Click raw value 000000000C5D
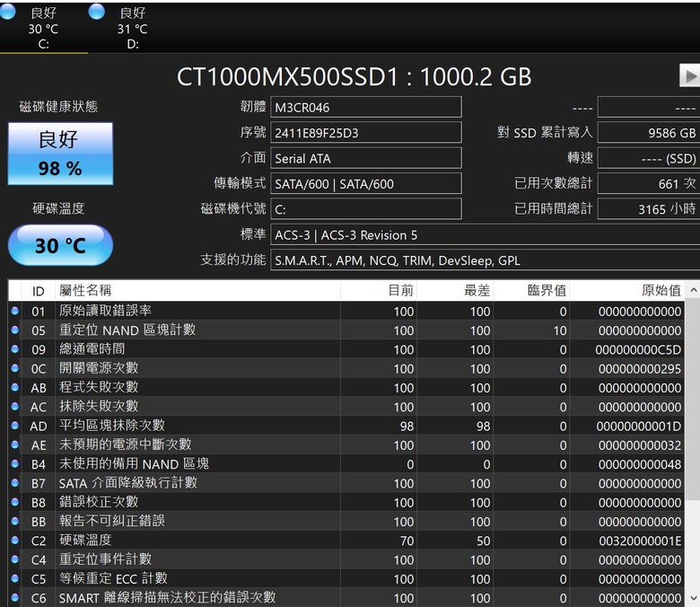700x607 pixels. [x=638, y=349]
